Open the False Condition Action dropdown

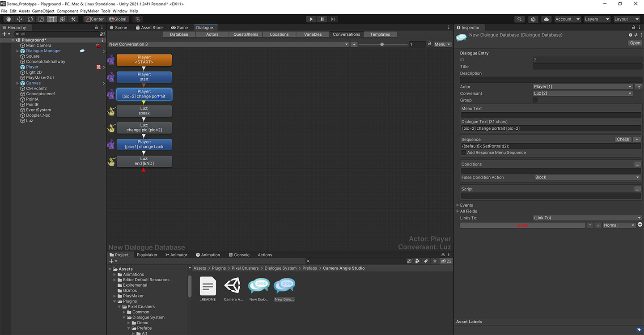(x=587, y=177)
